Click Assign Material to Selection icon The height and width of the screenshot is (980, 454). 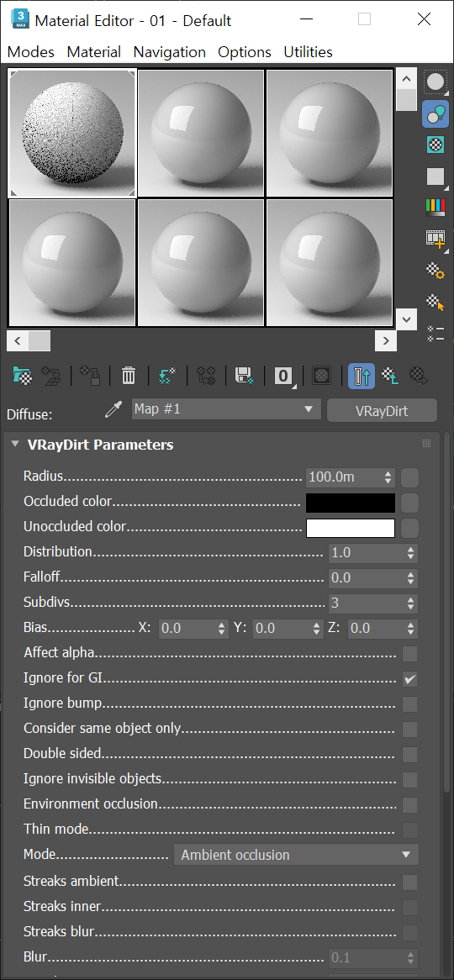tap(90, 376)
